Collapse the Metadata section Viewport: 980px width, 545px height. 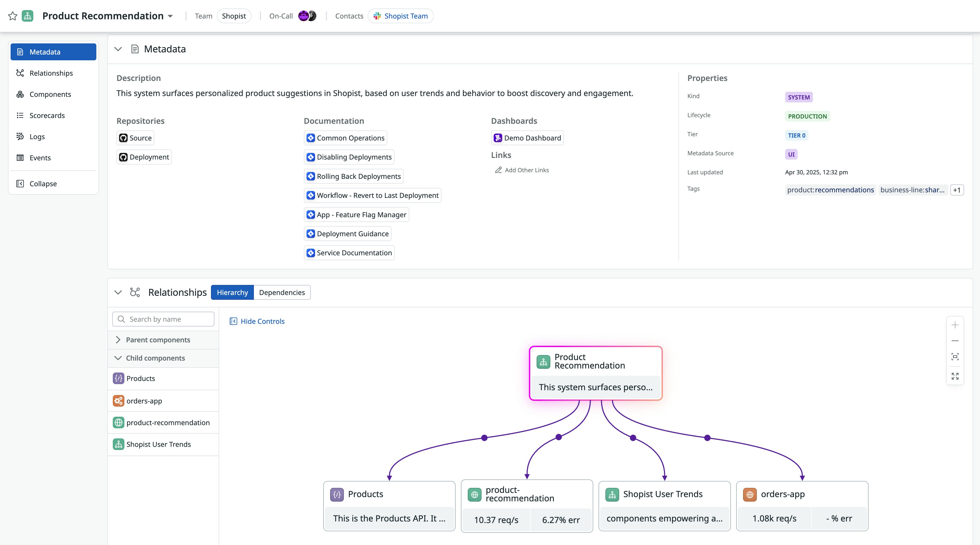click(x=118, y=49)
